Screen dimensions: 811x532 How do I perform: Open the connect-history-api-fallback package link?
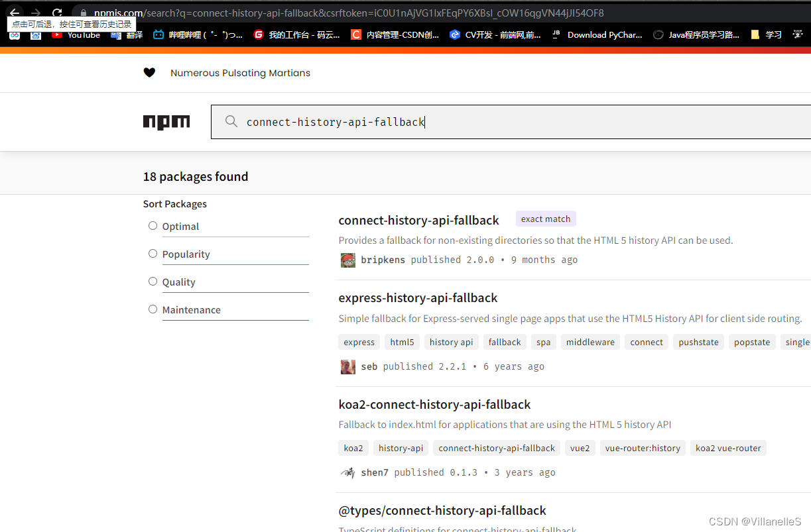[418, 220]
